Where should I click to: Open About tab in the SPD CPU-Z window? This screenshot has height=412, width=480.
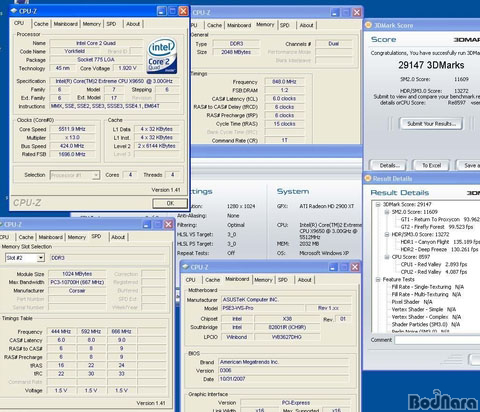[x=118, y=237]
